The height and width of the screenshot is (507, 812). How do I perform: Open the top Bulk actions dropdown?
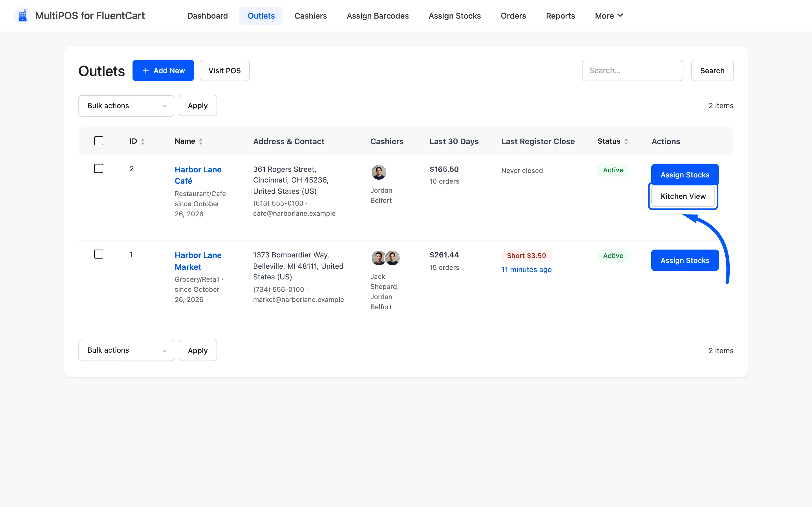coord(126,106)
